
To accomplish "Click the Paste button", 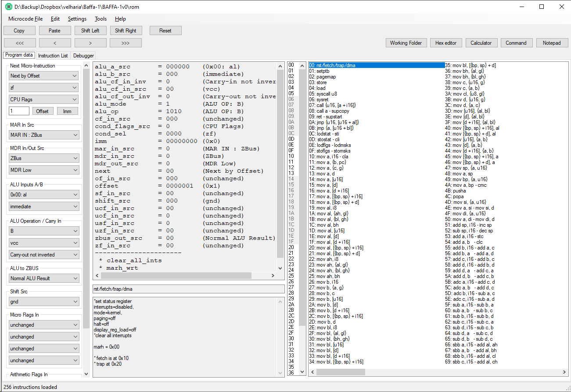I will 55,31.
